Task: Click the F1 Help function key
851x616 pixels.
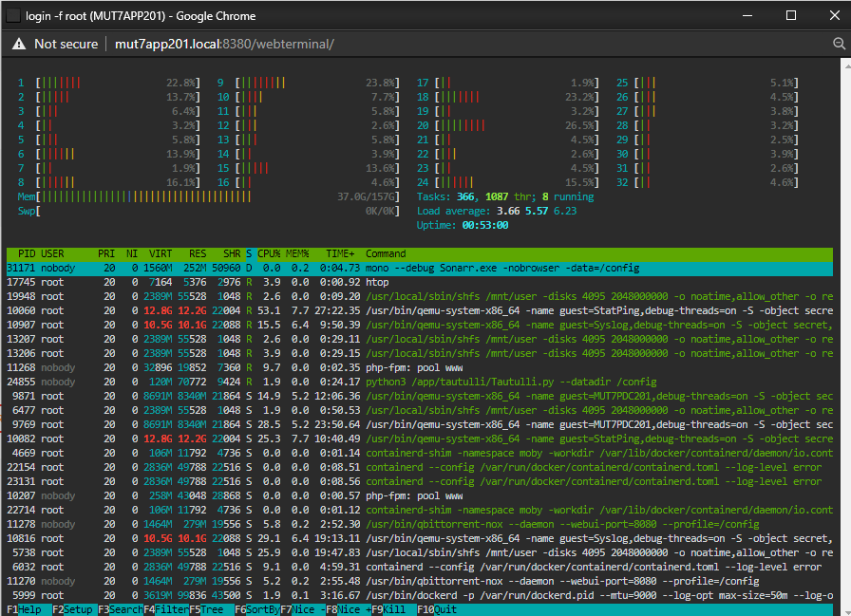Action: click(24, 609)
